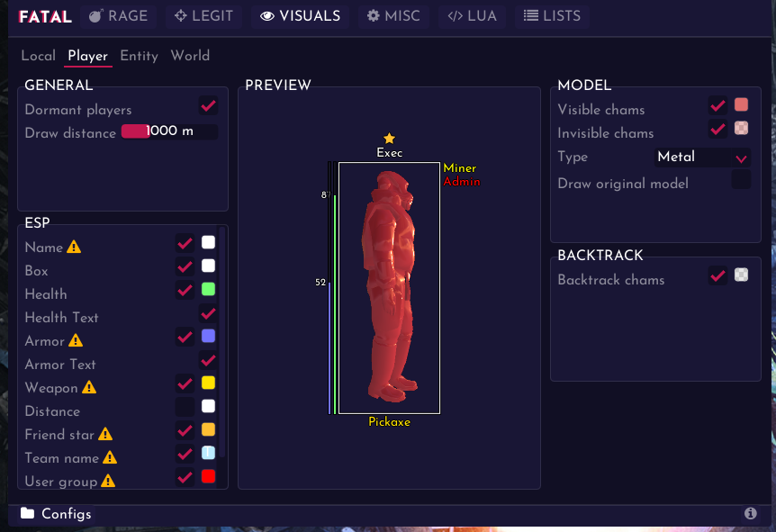The image size is (776, 532).
Task: Toggle the Armor Text checkbox
Action: pos(208,360)
